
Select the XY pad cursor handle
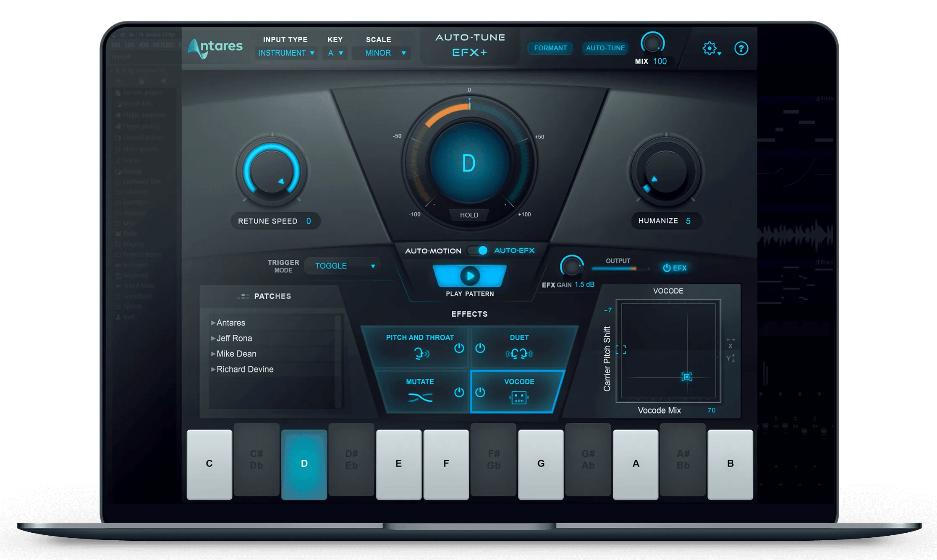(687, 377)
